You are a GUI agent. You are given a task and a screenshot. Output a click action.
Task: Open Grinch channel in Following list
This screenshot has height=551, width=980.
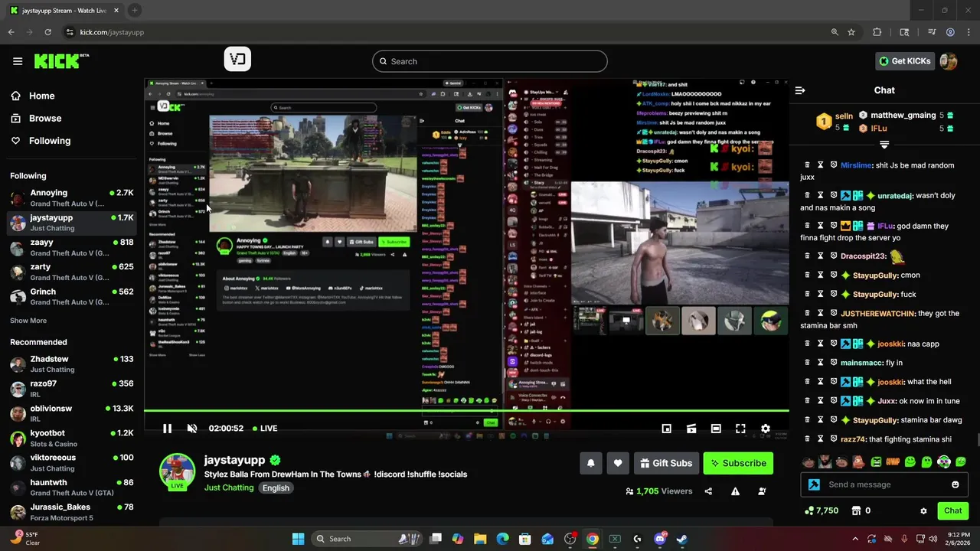(x=71, y=297)
